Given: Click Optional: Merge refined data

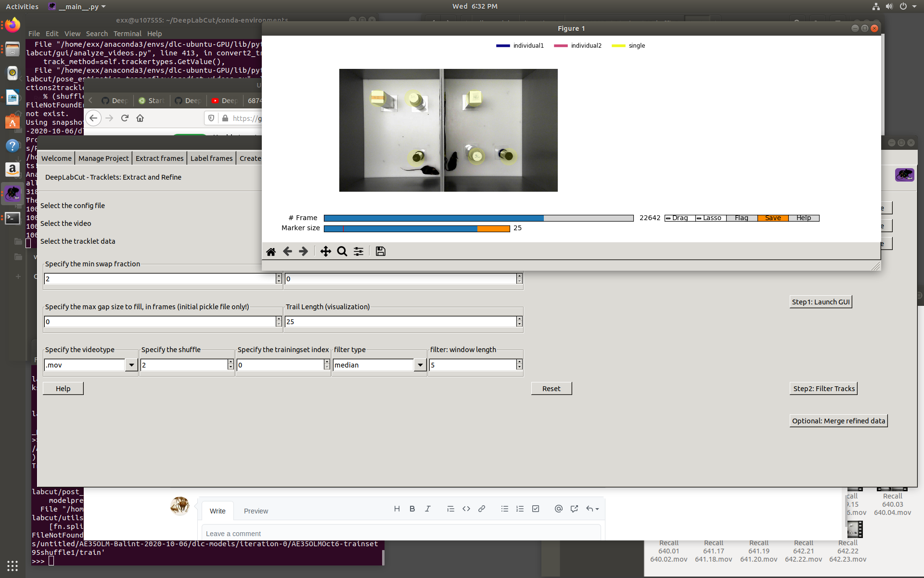Looking at the screenshot, I should 838,420.
